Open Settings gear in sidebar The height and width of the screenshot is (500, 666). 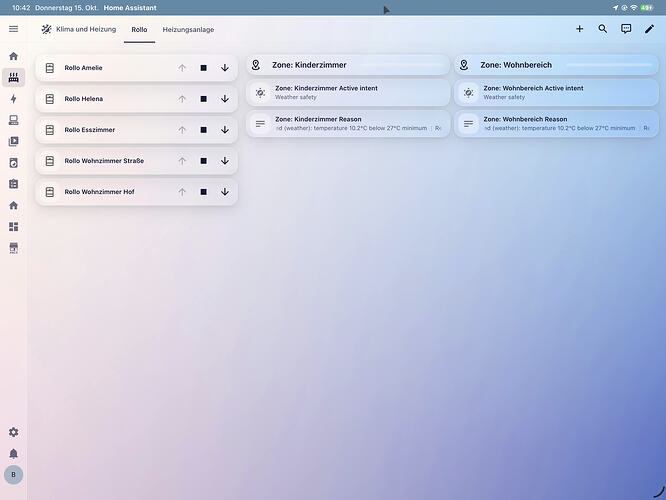coord(14,432)
